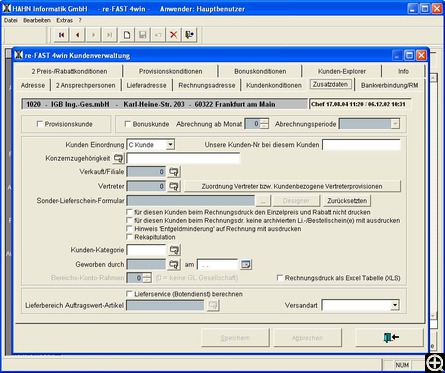Switch to Bankverbindung/RM tab
This screenshot has height=373, width=445.
pos(389,85)
